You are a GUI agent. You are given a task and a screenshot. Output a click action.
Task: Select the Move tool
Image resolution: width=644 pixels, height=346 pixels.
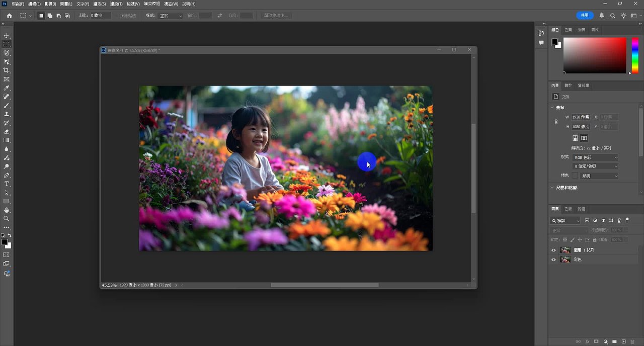[x=7, y=36]
